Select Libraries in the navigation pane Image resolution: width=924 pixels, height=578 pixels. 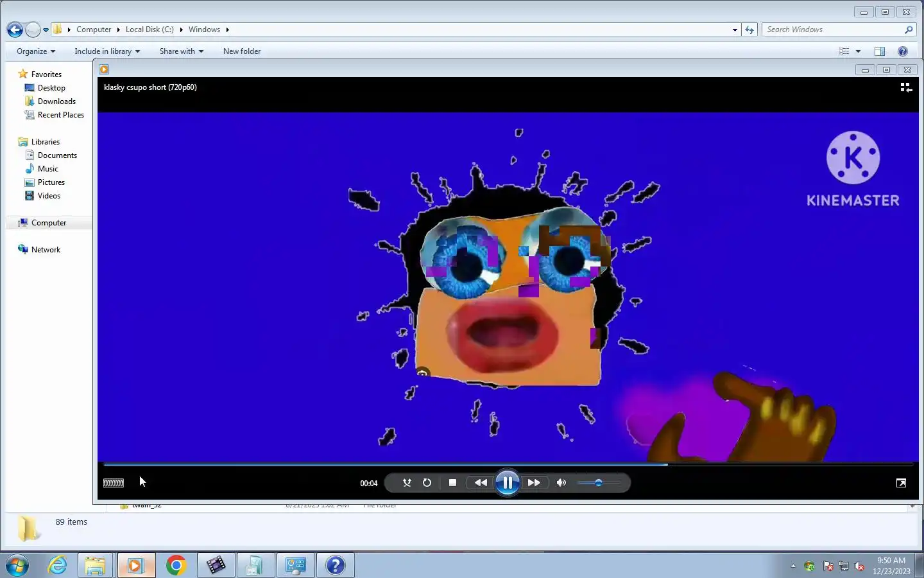[x=46, y=142]
